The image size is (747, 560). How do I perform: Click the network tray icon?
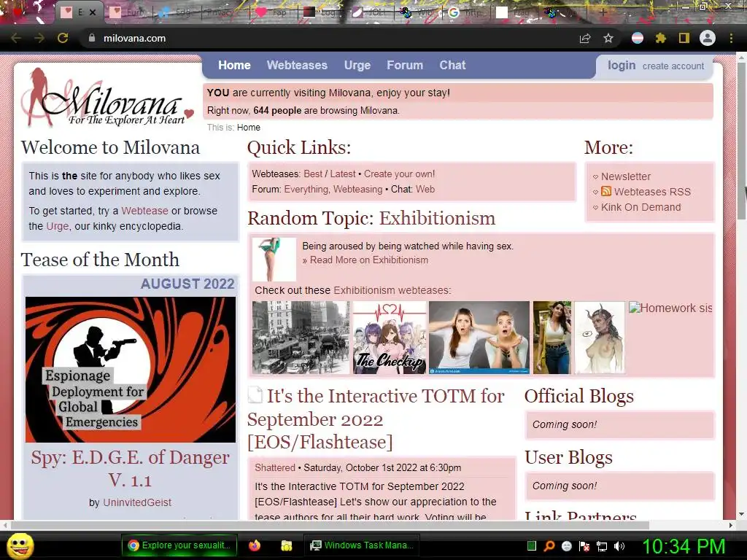click(602, 546)
